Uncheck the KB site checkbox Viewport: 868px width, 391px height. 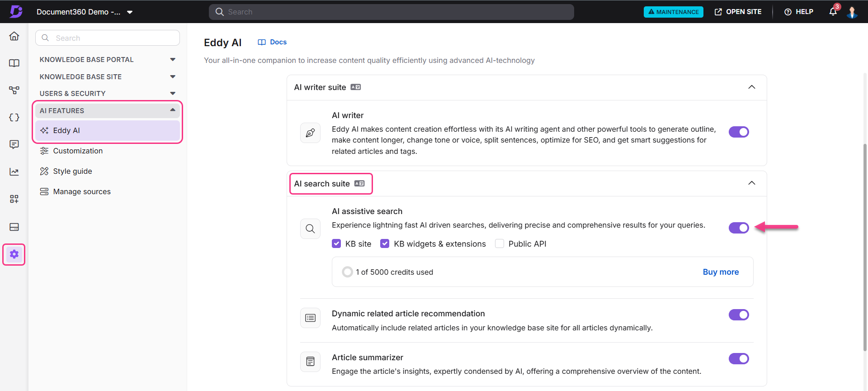click(336, 244)
